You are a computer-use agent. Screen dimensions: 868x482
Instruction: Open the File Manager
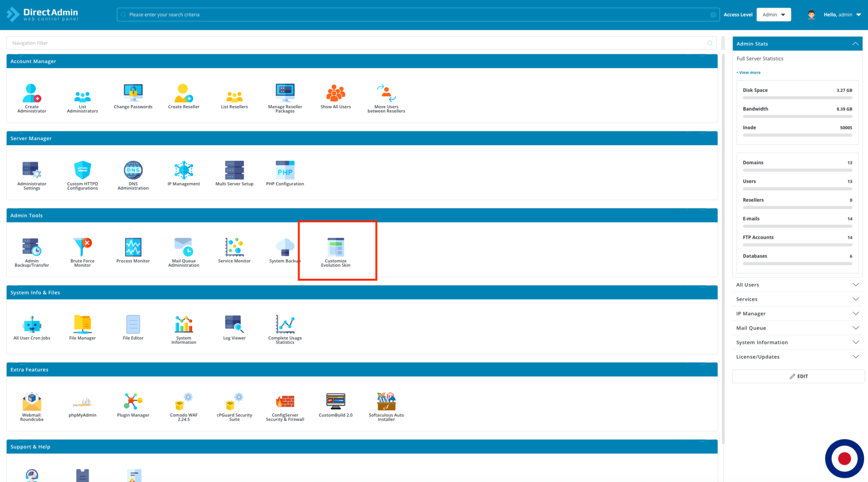coord(82,326)
